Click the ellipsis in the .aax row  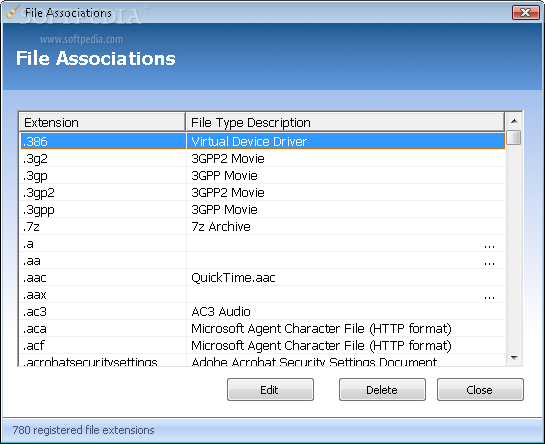coord(489,298)
